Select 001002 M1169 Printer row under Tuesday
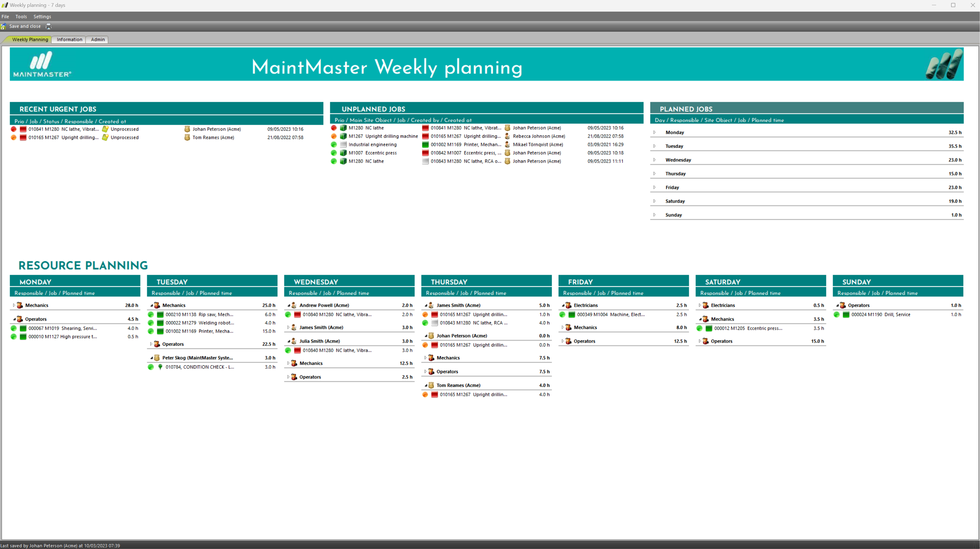This screenshot has height=549, width=980. click(x=212, y=331)
